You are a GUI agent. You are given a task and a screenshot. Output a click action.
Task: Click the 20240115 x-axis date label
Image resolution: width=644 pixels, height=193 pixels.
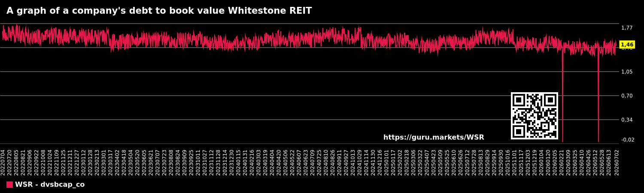pos(239,162)
